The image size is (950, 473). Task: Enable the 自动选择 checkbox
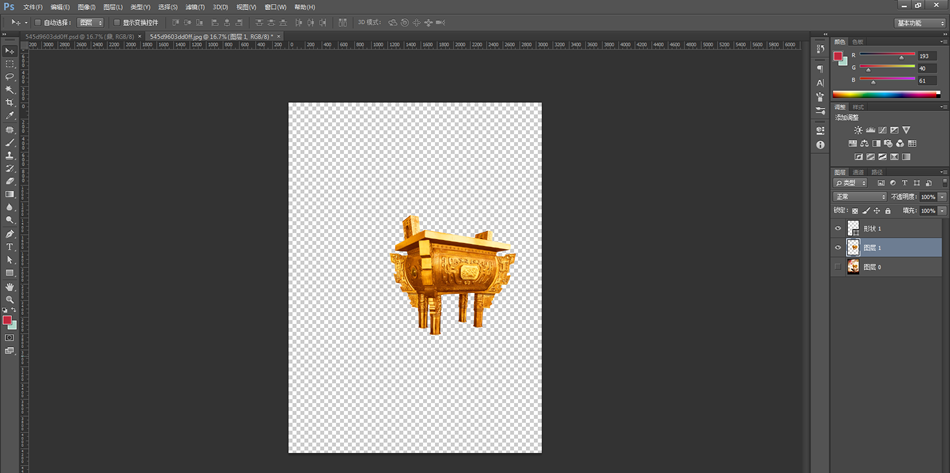[38, 21]
